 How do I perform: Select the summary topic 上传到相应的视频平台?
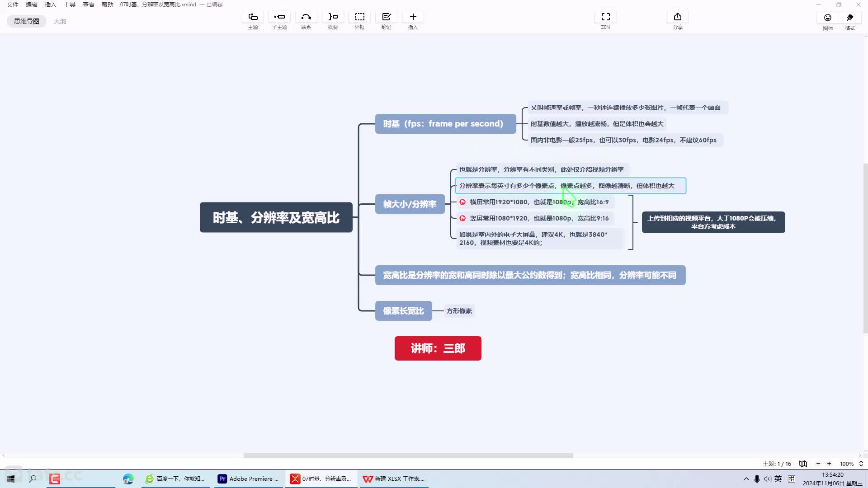tap(713, 222)
